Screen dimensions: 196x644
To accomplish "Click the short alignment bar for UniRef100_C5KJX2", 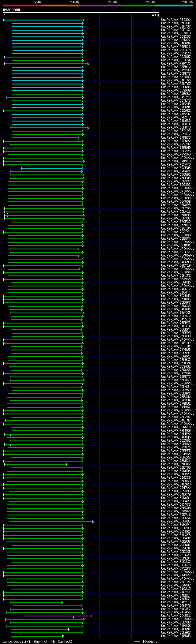I will tap(36, 464).
